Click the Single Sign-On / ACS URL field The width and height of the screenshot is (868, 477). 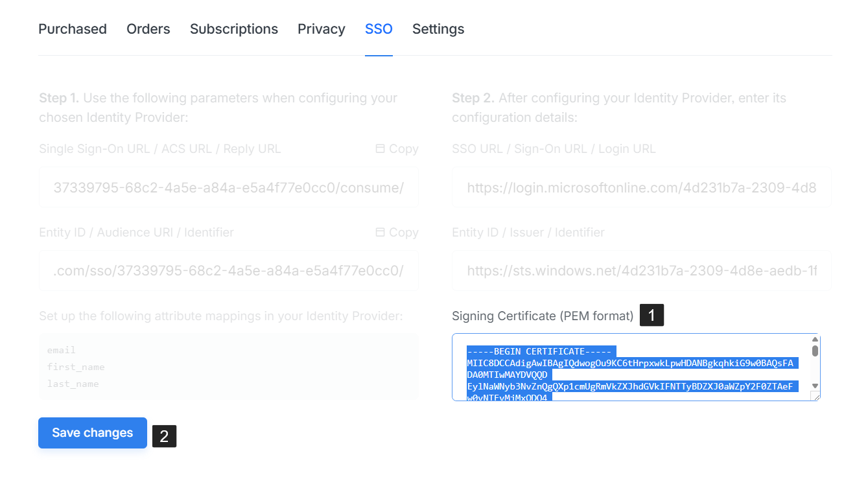tap(229, 188)
